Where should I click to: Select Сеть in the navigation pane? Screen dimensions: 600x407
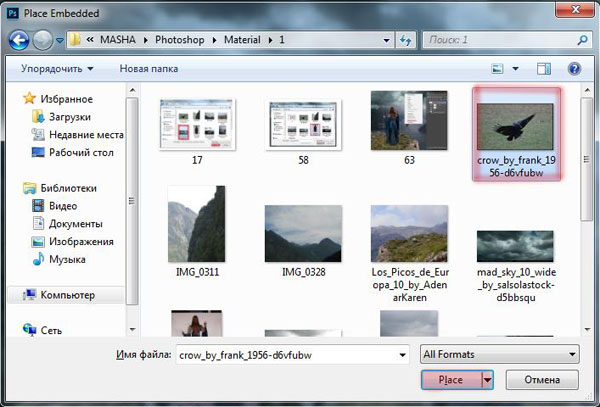[x=51, y=330]
